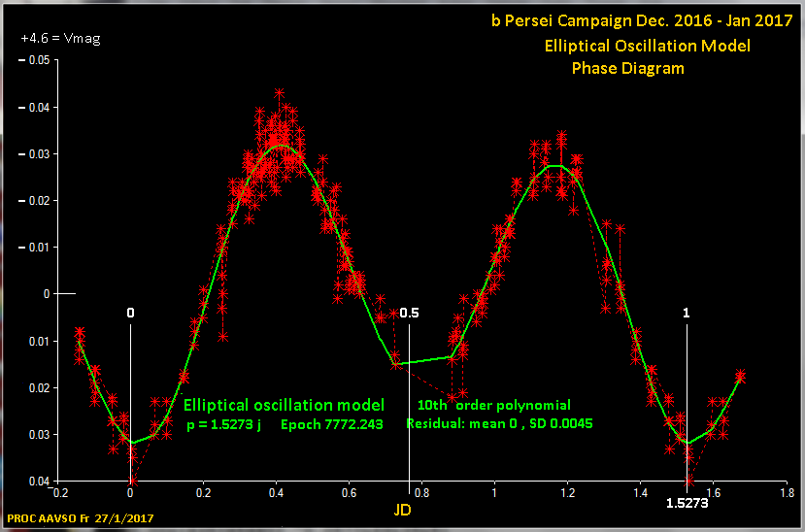Select the '10th order polynomial' text
This screenshot has height=532, width=805.
click(494, 405)
